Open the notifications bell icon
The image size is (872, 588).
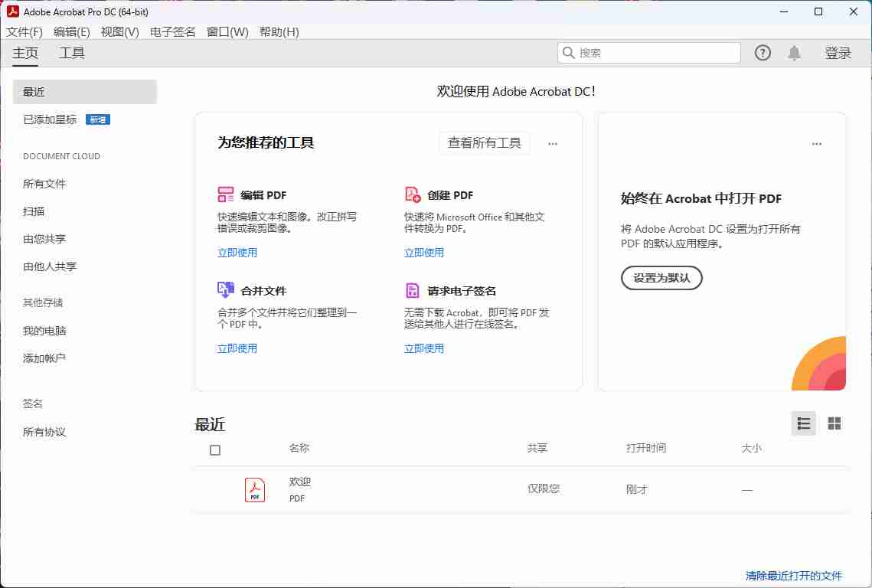[795, 53]
